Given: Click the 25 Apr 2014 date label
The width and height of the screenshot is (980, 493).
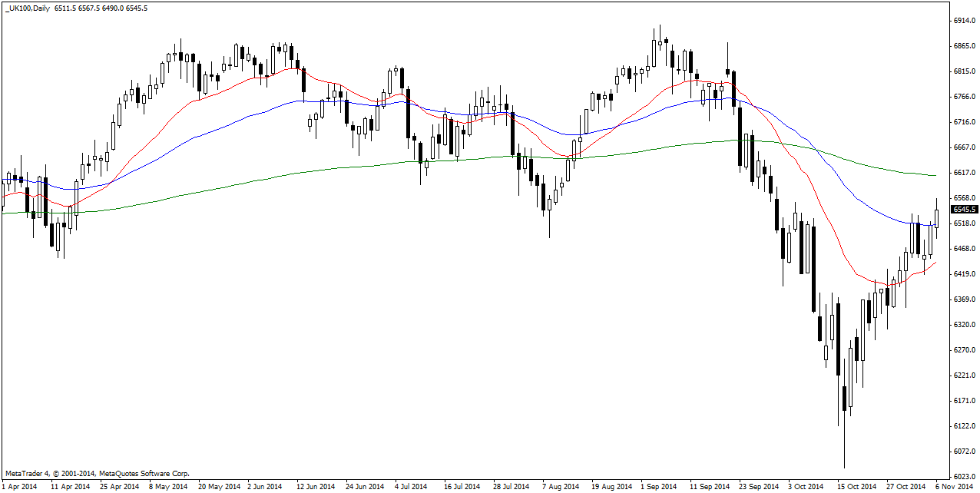Looking at the screenshot, I should coord(119,487).
